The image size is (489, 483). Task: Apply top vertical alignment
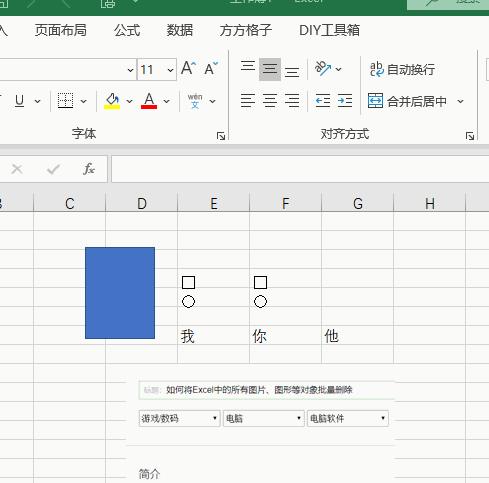click(x=248, y=66)
